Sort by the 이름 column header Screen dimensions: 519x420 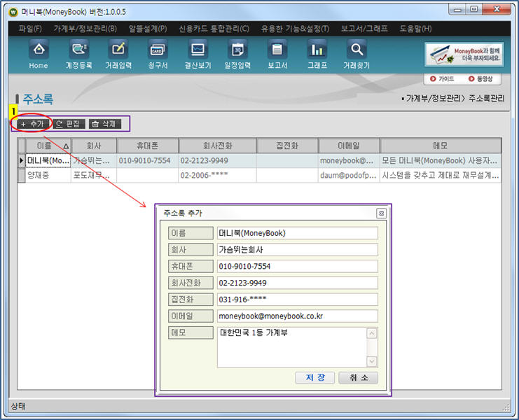[x=48, y=146]
